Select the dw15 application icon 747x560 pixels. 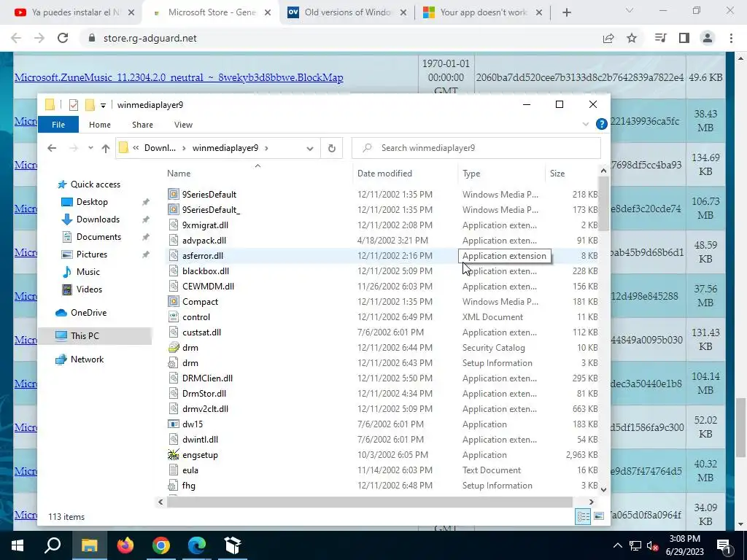pos(174,424)
